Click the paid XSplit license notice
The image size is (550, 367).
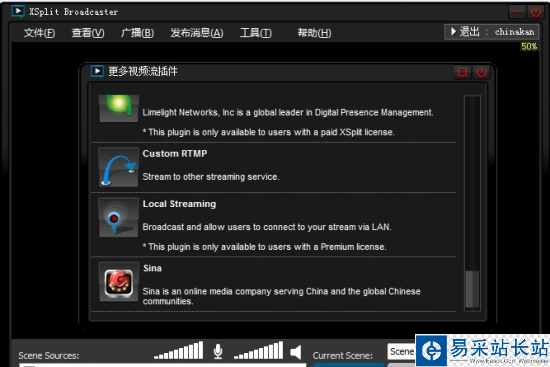pyautogui.click(x=268, y=132)
